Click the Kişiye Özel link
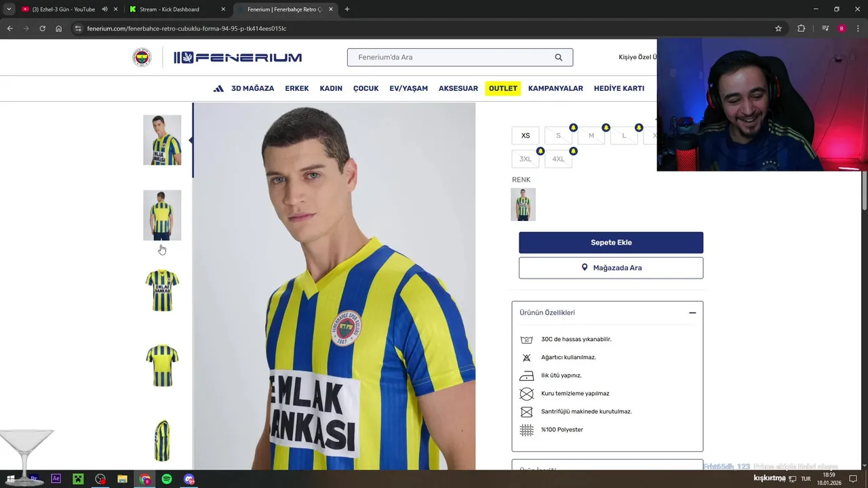Viewport: 868px width, 488px height. pos(637,58)
